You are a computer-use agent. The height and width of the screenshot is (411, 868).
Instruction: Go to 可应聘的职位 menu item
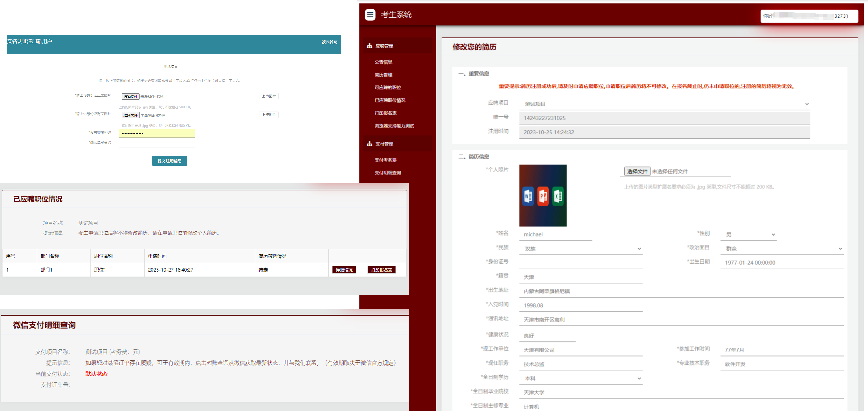tap(387, 88)
